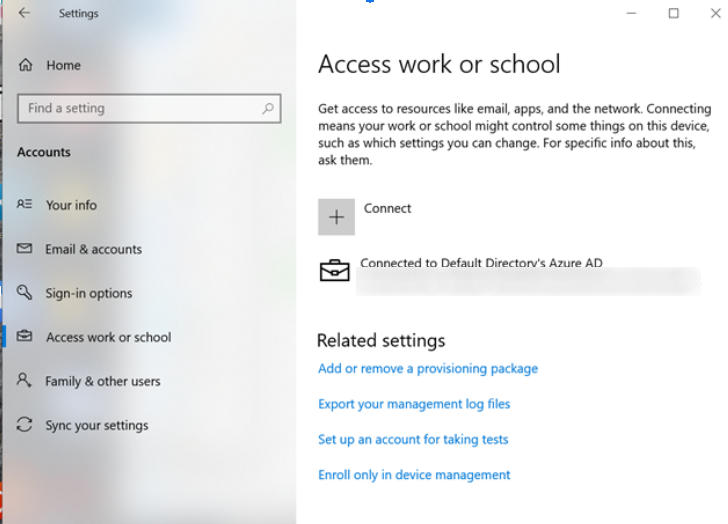
Task: Click the Home icon in sidebar
Action: [x=26, y=65]
